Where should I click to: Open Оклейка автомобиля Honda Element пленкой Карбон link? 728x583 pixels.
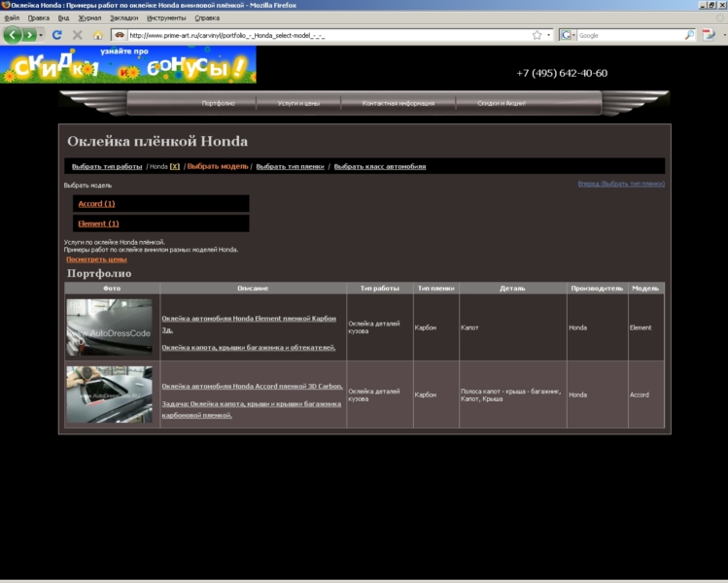tap(249, 324)
